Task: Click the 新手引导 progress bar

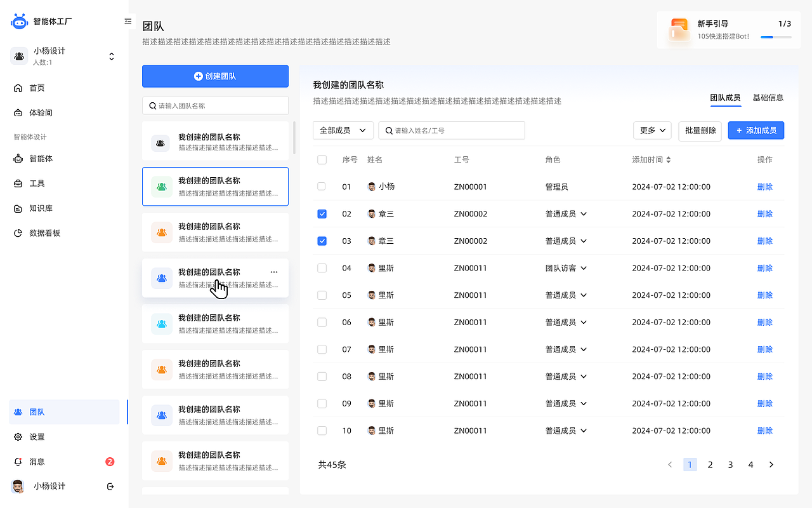Action: pos(776,37)
